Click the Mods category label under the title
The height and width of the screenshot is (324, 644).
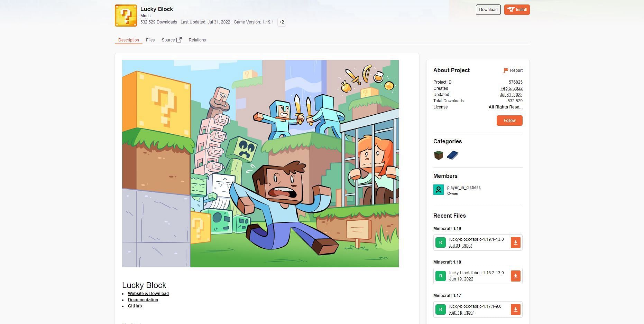click(x=145, y=16)
